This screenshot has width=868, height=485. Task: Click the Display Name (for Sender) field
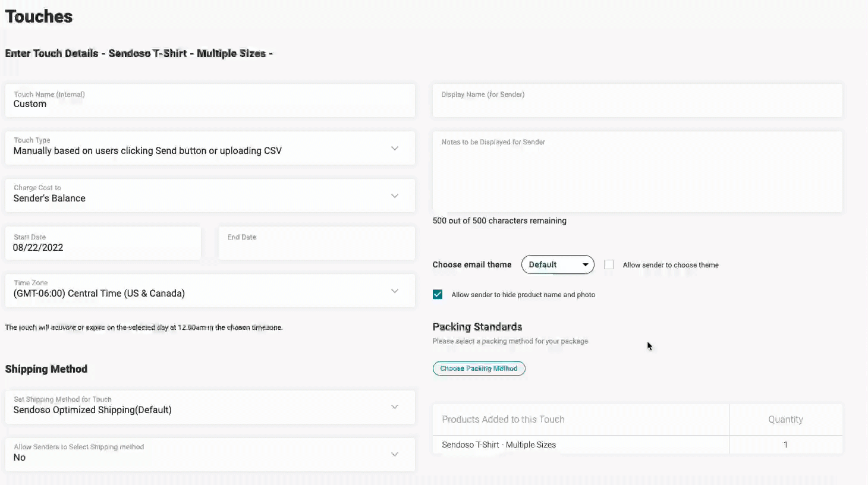click(637, 100)
